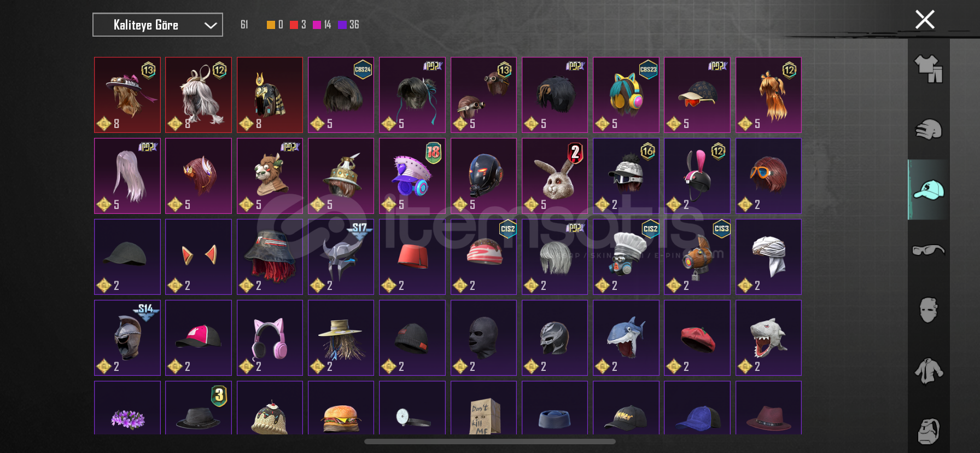This screenshot has width=980, height=453.
Task: Select the white rabbit mask item
Action: pos(555,176)
